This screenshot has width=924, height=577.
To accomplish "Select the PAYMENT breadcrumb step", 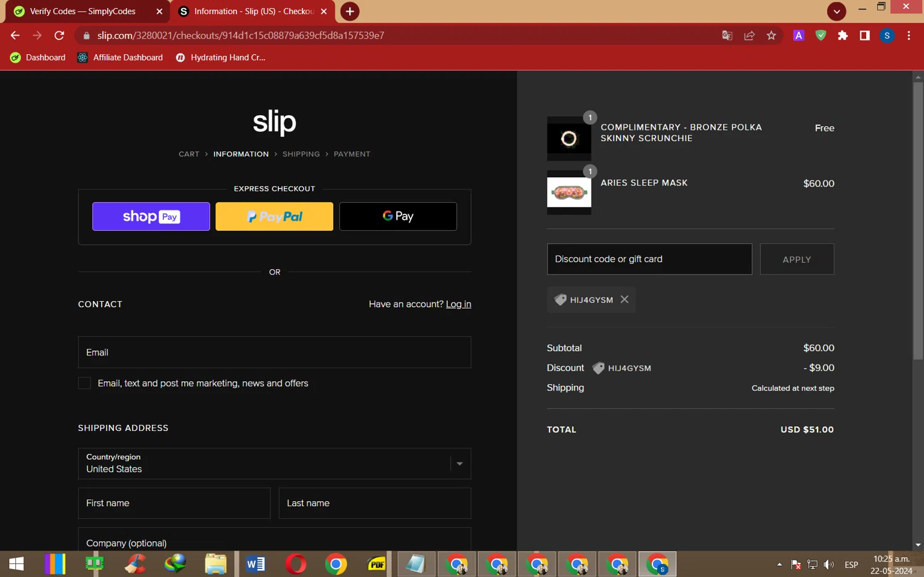I will tap(352, 154).
